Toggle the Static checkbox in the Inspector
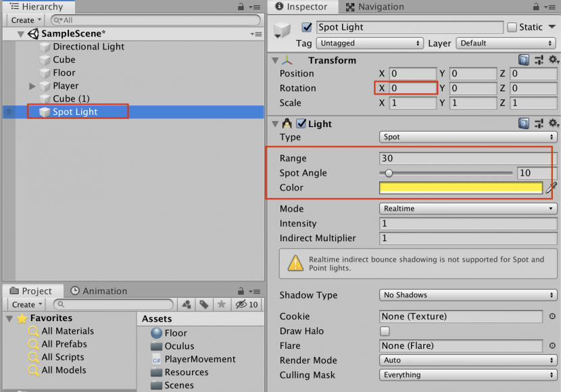The height and width of the screenshot is (392, 561). 514,26
